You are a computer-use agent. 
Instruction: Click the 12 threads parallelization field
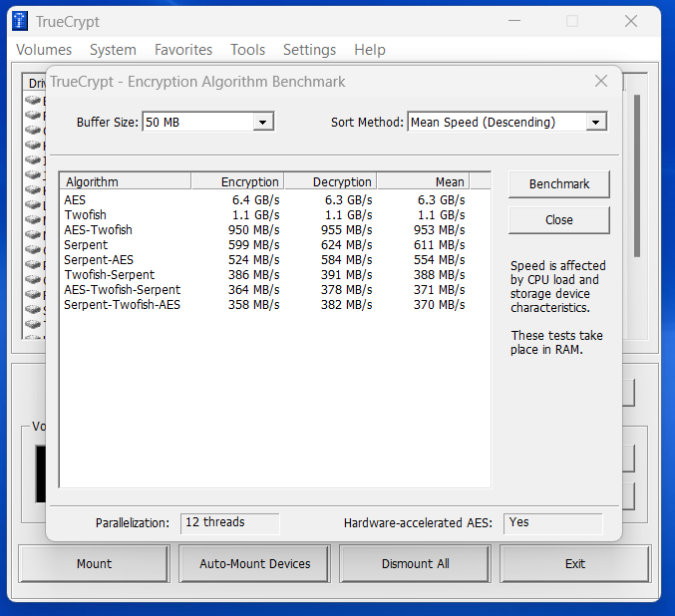230,523
